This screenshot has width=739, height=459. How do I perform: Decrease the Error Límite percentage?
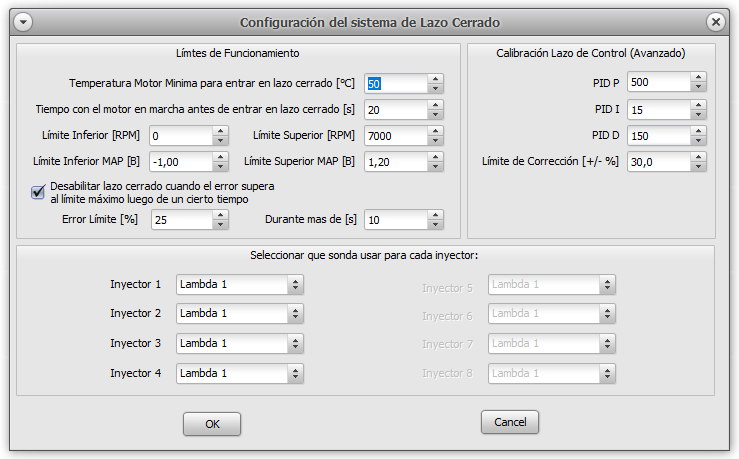[x=220, y=225]
